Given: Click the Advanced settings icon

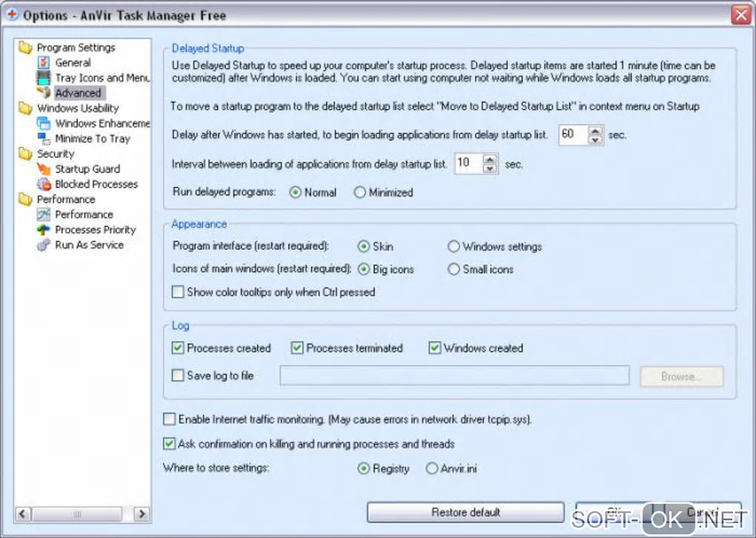Looking at the screenshot, I should click(44, 93).
